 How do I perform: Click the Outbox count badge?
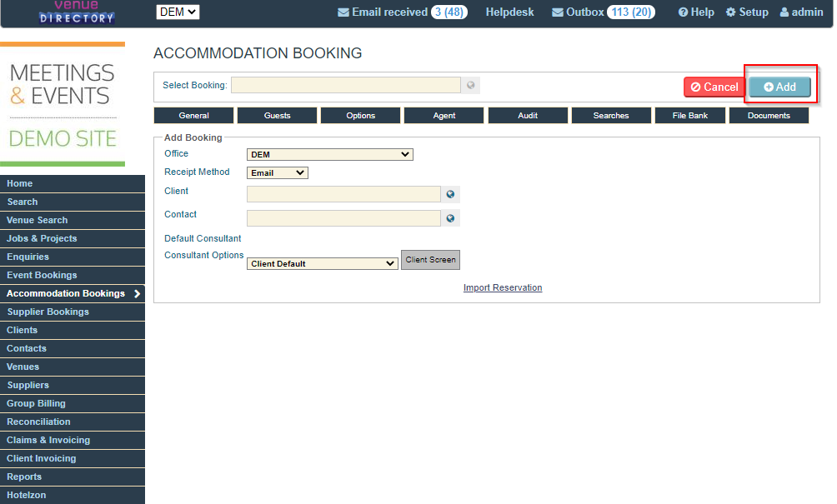631,12
